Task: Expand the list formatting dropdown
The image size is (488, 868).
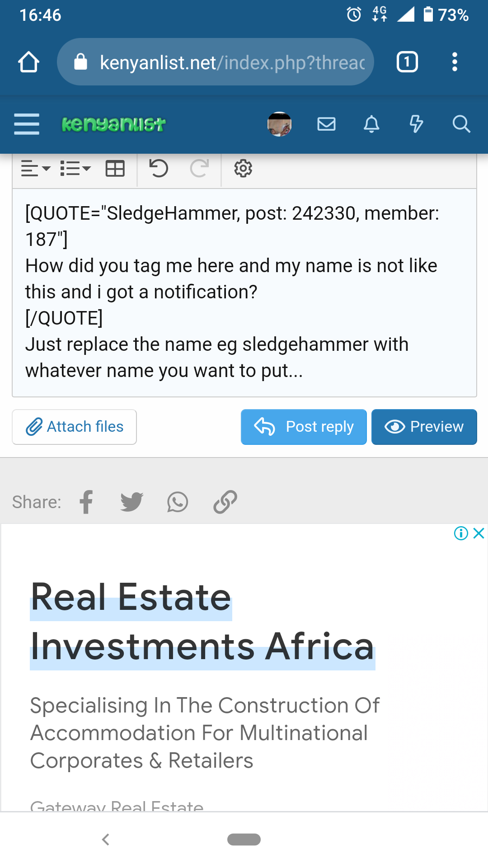Action: pos(75,169)
